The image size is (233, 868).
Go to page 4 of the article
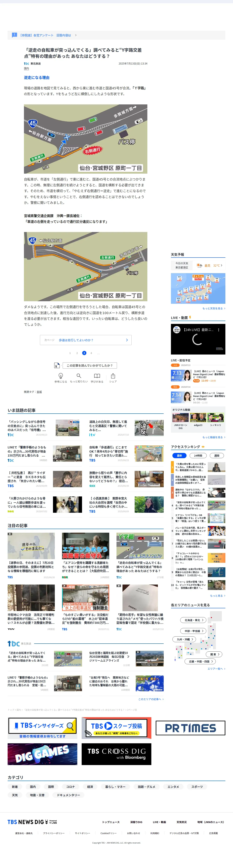click(91, 353)
